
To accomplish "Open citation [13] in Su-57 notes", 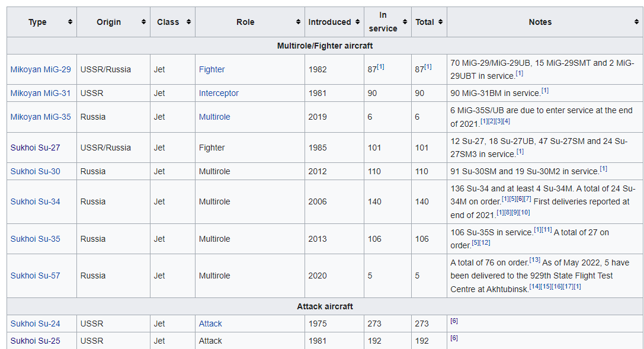I will tap(535, 260).
